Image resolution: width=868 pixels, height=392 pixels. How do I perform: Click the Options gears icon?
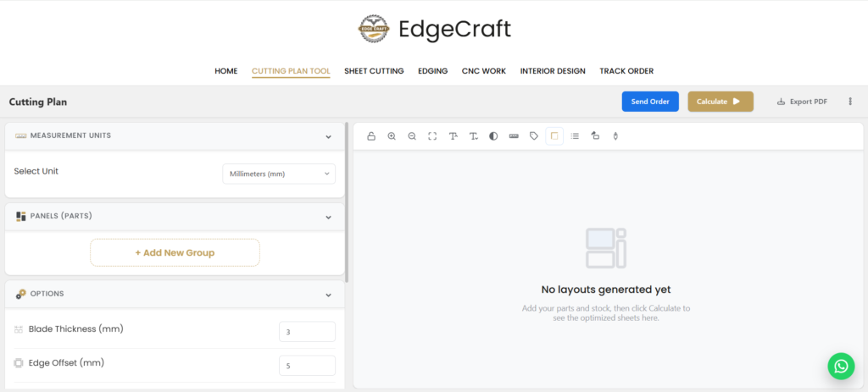(21, 294)
